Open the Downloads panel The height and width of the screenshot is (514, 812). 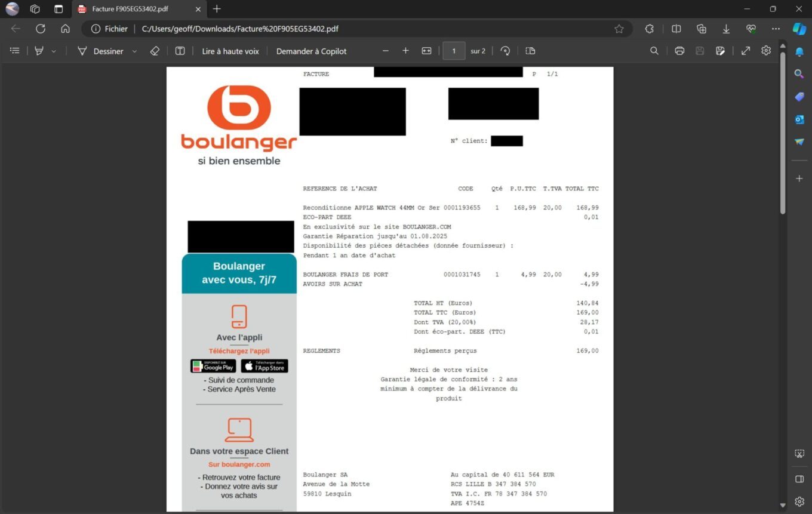coord(726,29)
